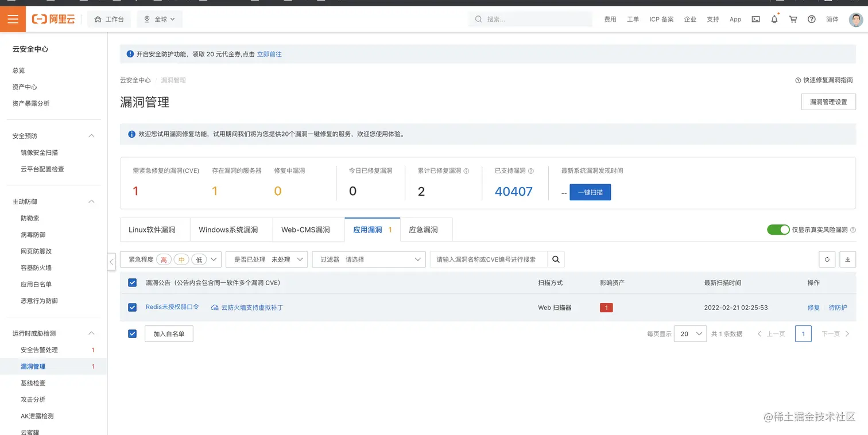The image size is (868, 435).
Task: Open the user avatar menu
Action: [856, 20]
